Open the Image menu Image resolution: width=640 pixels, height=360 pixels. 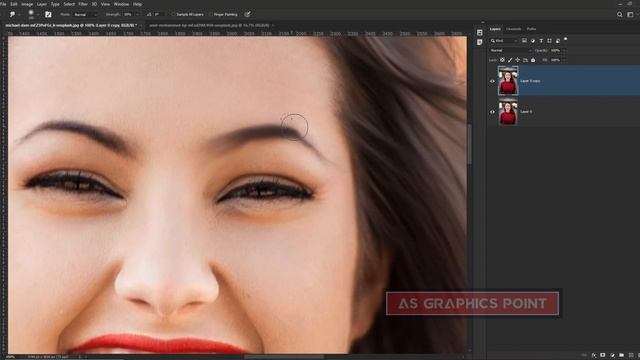(27, 4)
